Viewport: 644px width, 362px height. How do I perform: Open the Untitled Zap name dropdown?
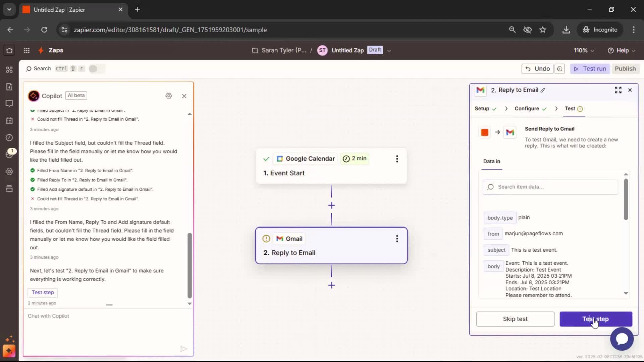pyautogui.click(x=389, y=51)
